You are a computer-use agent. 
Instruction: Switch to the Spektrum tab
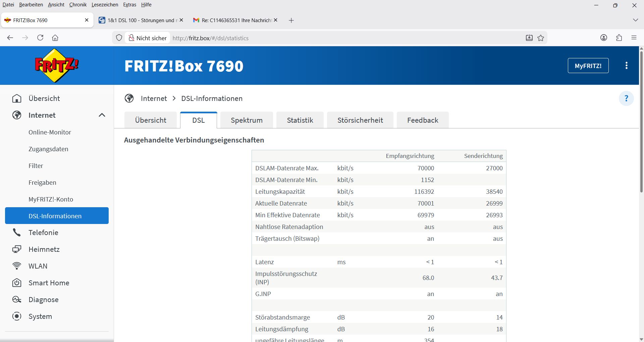click(x=247, y=120)
